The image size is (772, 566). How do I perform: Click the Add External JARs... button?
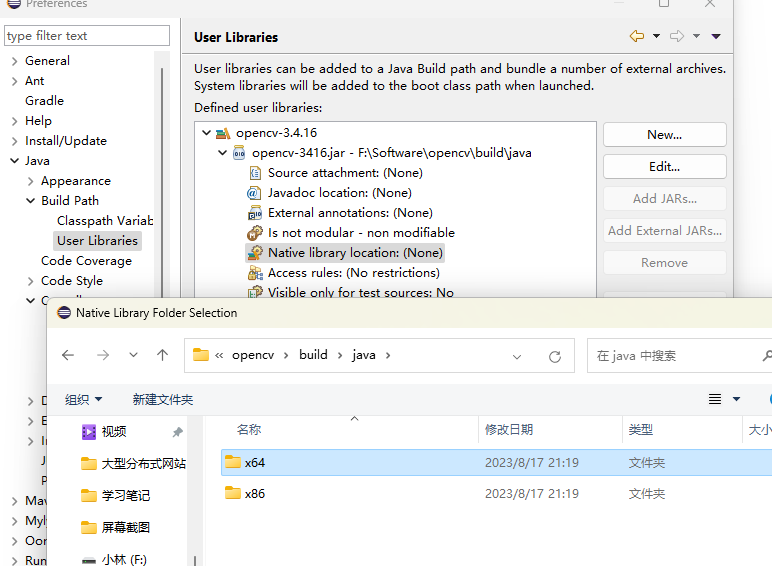tap(665, 230)
